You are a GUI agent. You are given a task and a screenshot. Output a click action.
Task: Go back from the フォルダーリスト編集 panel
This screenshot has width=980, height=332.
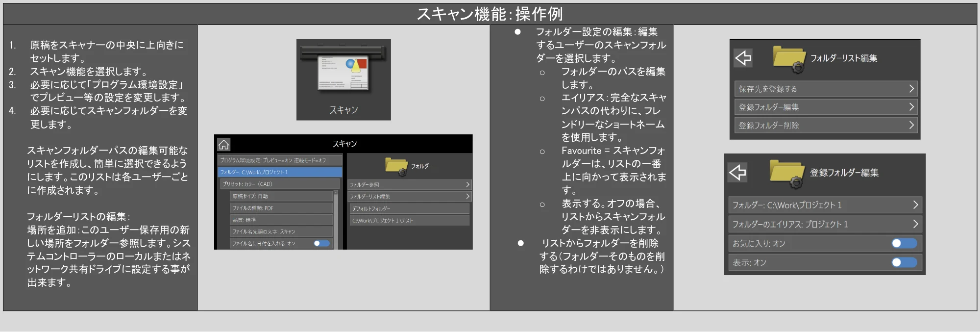click(x=743, y=58)
